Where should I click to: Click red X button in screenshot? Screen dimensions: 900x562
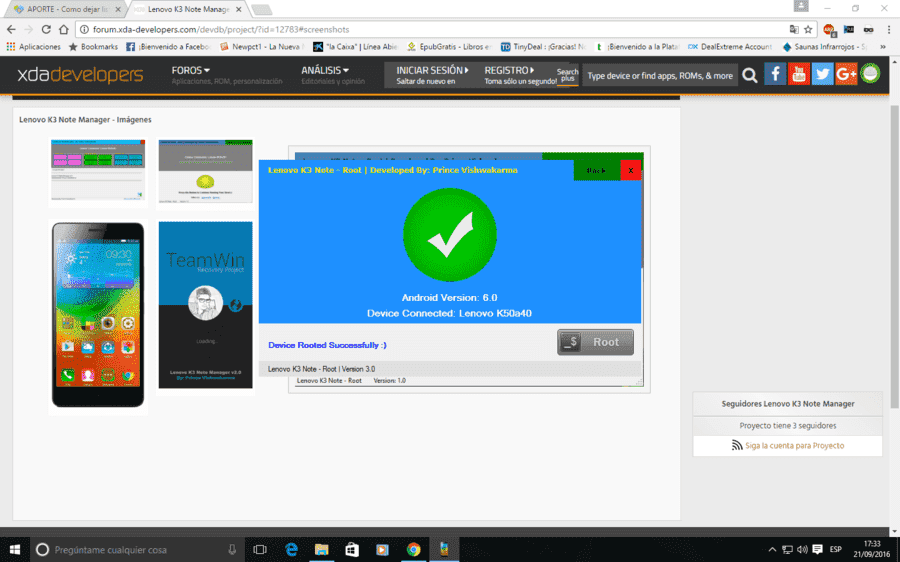click(630, 170)
